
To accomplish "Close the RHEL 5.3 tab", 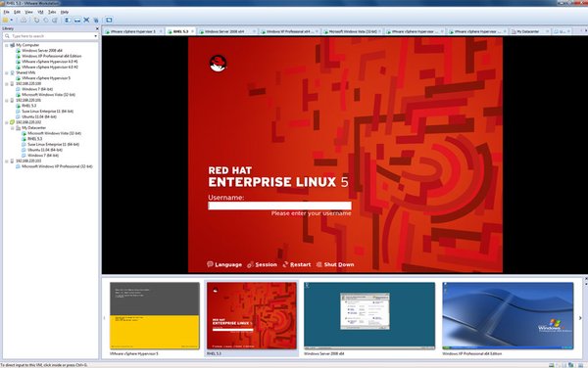I will coord(193,31).
